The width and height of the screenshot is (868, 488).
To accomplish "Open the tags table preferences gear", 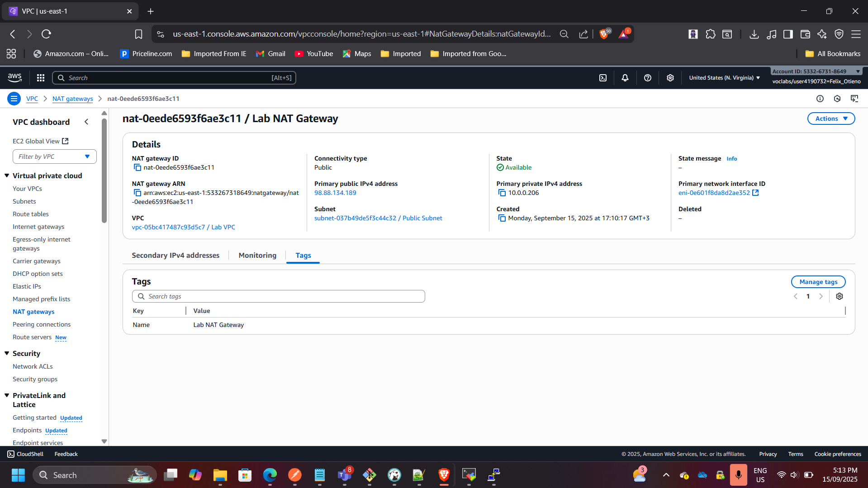I will tap(839, 296).
